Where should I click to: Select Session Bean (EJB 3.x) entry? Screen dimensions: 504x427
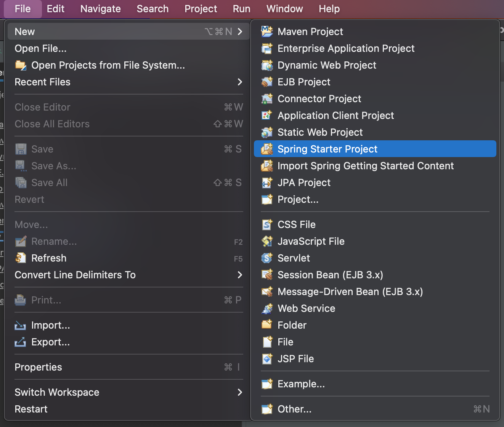[375, 274]
